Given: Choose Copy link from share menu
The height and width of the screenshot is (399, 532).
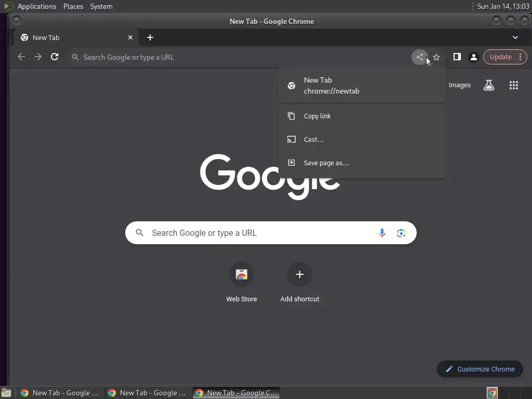Looking at the screenshot, I should (362, 116).
